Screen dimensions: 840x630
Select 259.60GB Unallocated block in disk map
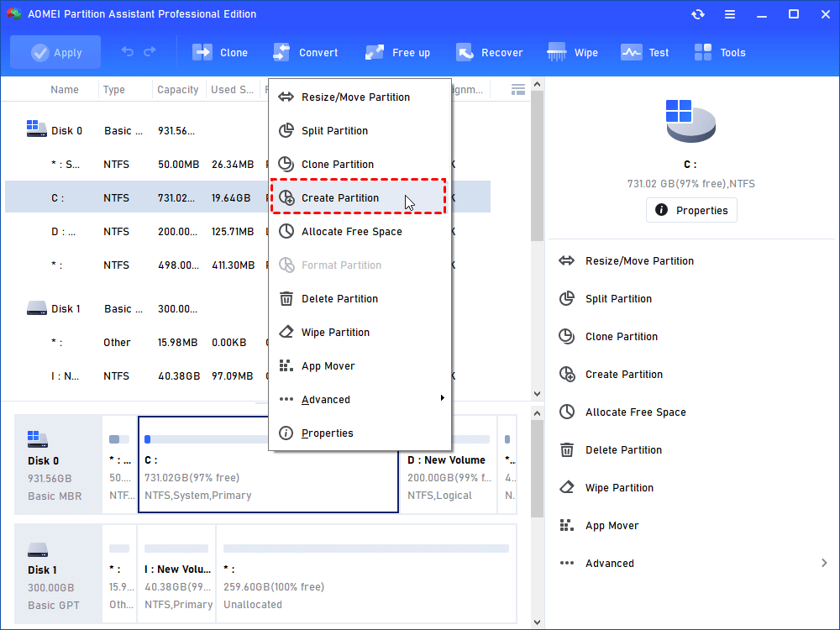[366, 573]
